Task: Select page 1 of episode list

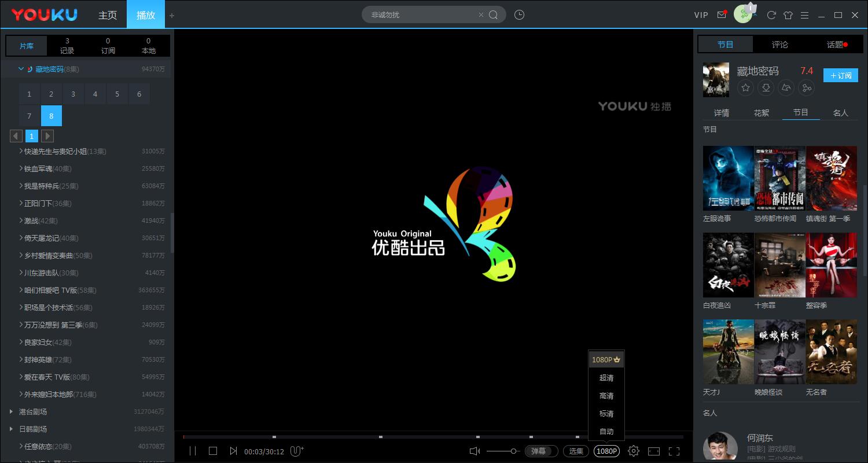Action: [32, 136]
